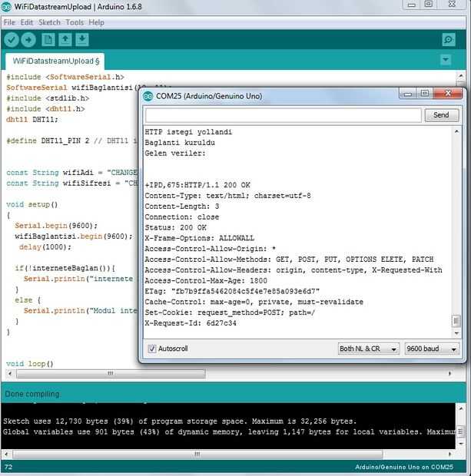The image size is (471, 476).
Task: Open the Sketch menu
Action: (x=49, y=22)
